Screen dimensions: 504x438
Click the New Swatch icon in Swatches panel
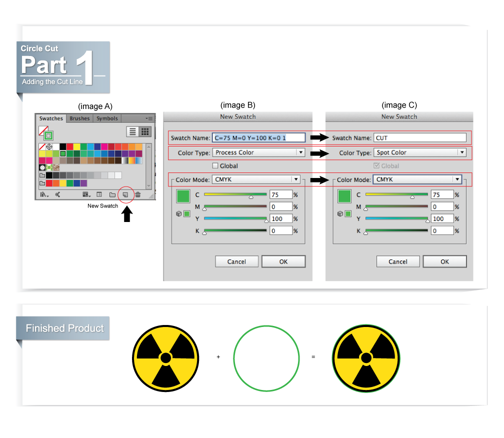point(125,194)
